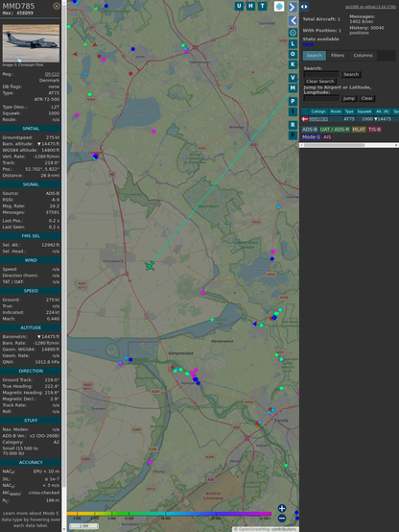Click the R map button
This screenshot has width=399, height=532.
293,125
